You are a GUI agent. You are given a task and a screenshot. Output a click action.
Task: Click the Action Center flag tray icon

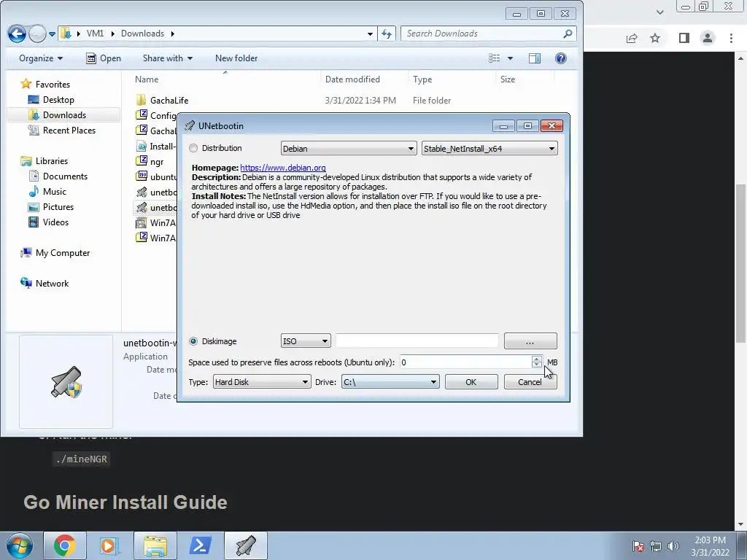638,546
